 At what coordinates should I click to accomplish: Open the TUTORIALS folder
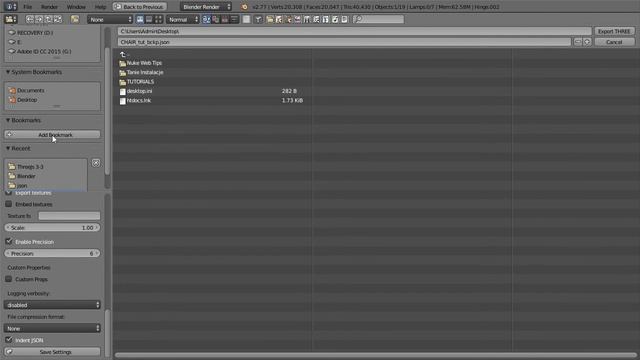point(140,82)
